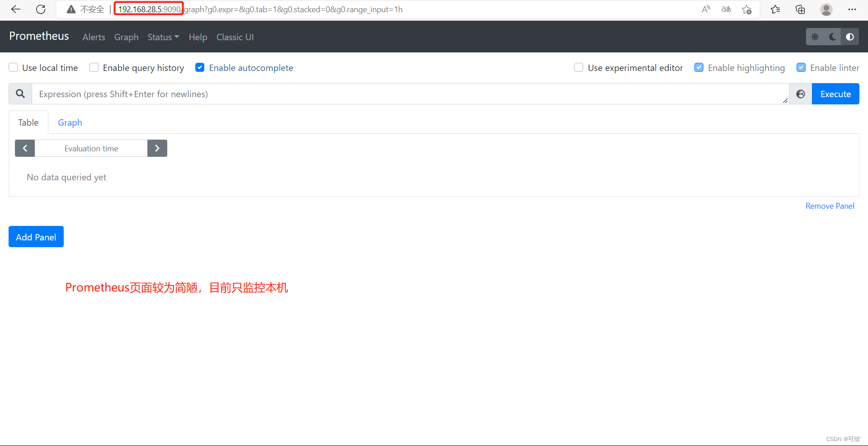Step evaluation time backward

coord(25,148)
